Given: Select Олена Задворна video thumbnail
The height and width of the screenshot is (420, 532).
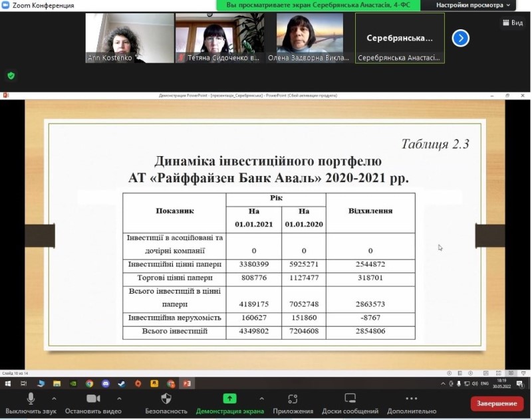Looking at the screenshot, I should click(x=310, y=38).
